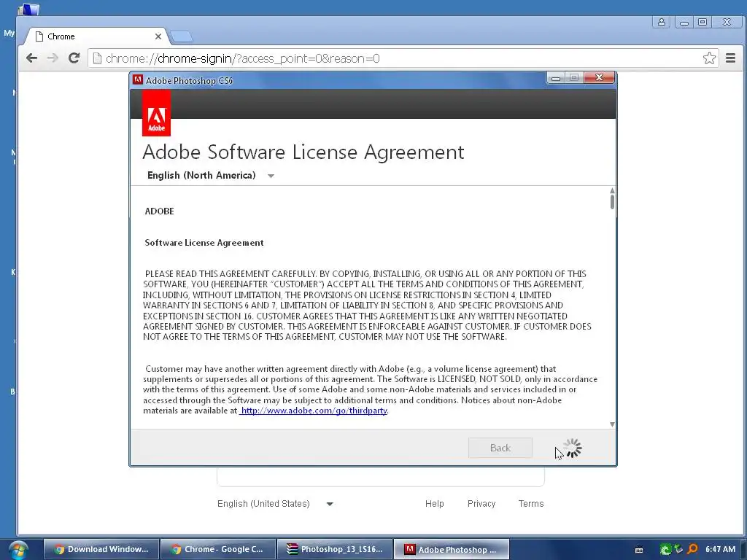
Task: Switch to the Photoshop_13_LS16 taskbar item
Action: (x=334, y=549)
